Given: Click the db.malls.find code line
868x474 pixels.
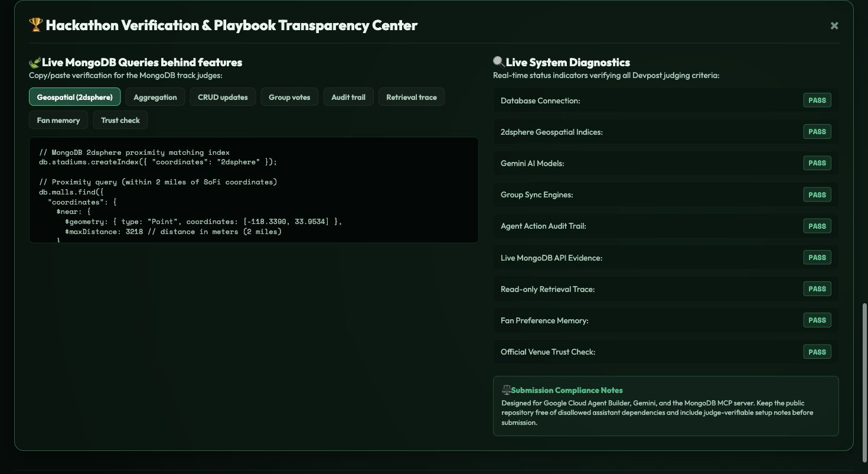Looking at the screenshot, I should [71, 192].
